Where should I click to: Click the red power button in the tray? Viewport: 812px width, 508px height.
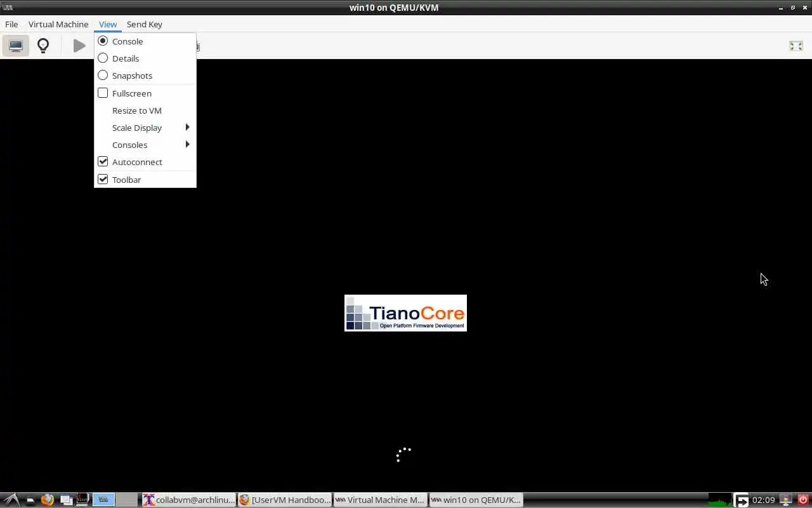[802, 500]
